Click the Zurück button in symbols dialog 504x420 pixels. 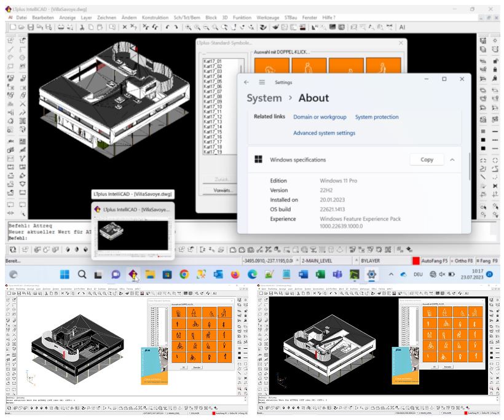click(x=222, y=179)
